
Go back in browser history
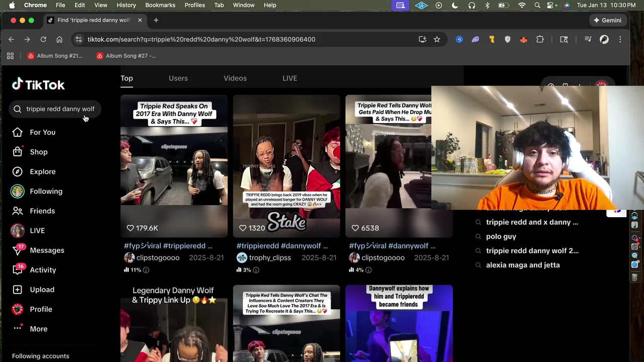tap(11, 39)
